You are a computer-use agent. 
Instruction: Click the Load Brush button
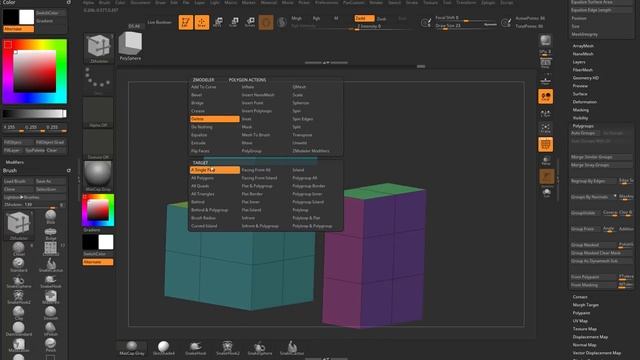pos(18,181)
